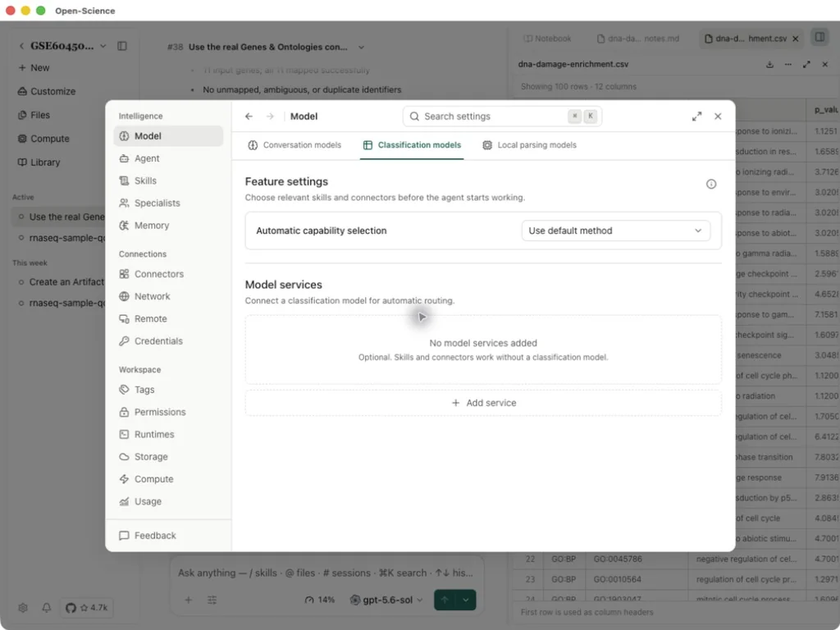
Task: Click the Search settings field
Action: coord(502,116)
